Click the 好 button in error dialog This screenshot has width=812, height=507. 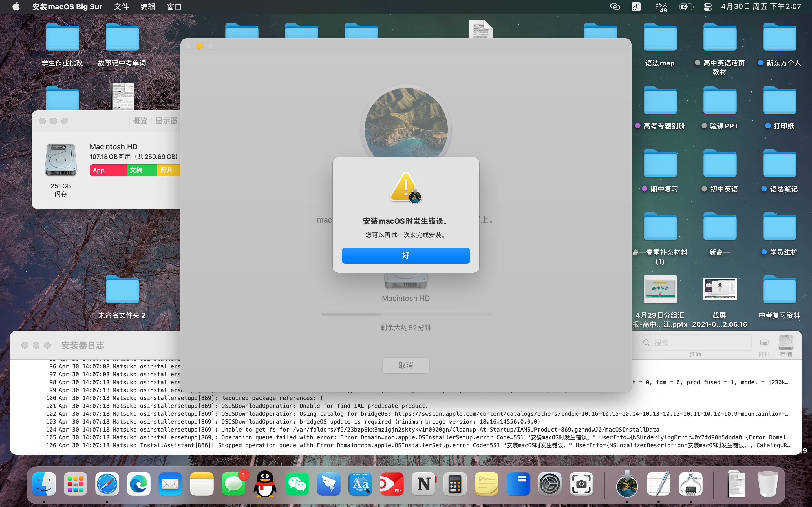pyautogui.click(x=406, y=255)
